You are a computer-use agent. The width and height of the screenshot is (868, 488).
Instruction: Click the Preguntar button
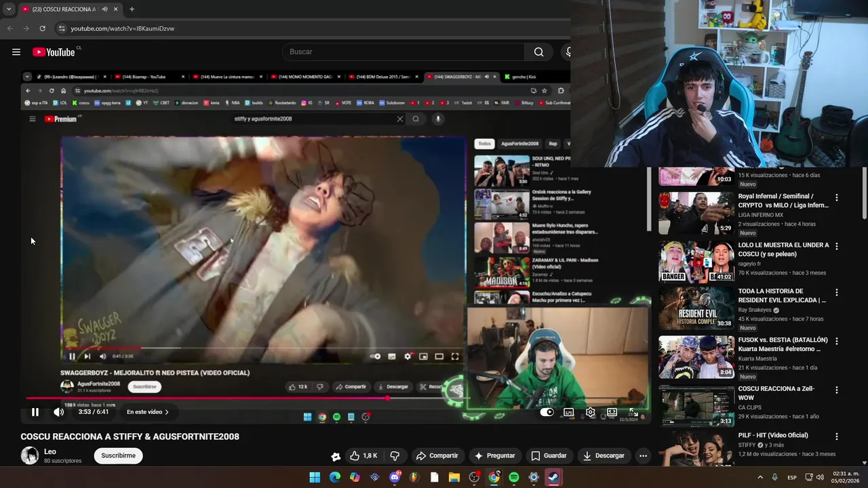click(494, 455)
